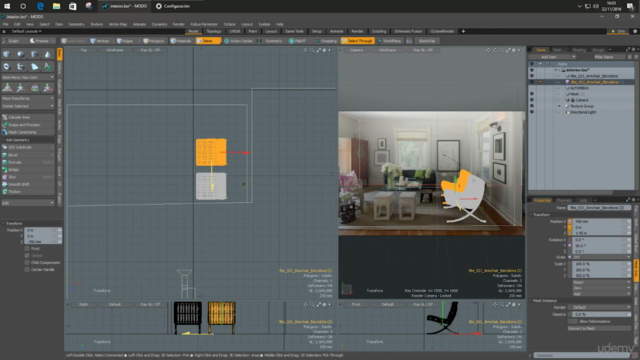Select the ALFOMBRA item in the list
640x360 pixels.
click(x=580, y=88)
